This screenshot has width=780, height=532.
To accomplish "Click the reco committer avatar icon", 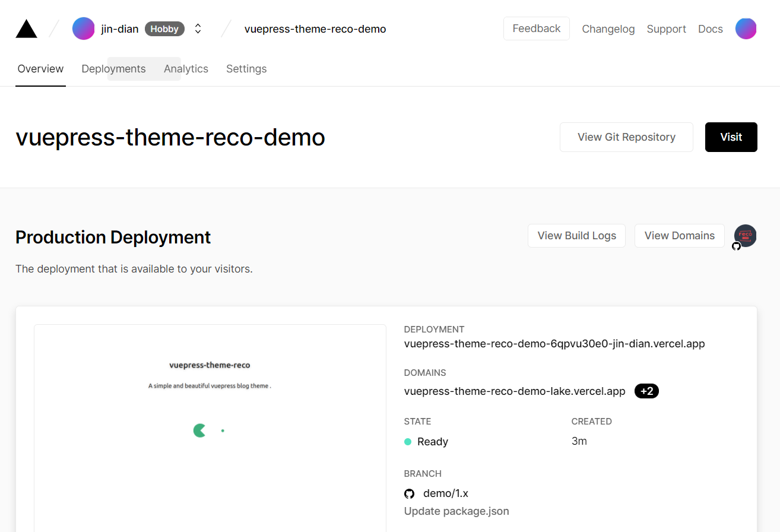I will click(745, 235).
